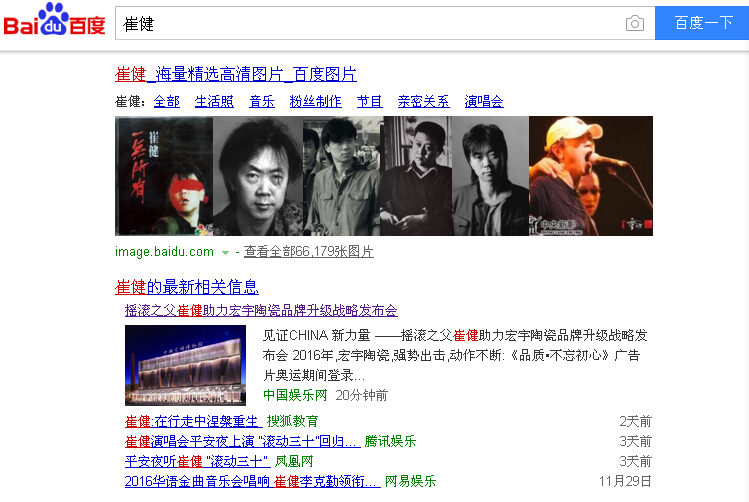Viewport: 749px width, 502px height.
Task: Open 崔健的最新相关信息 heading link
Action: [x=187, y=287]
